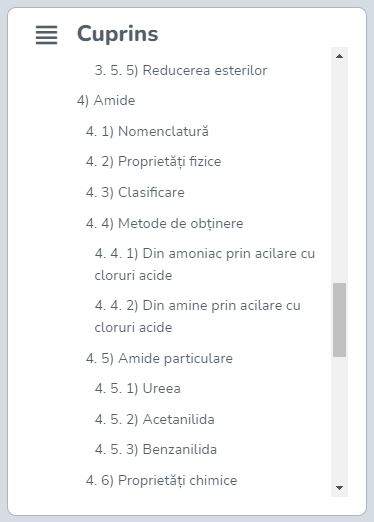This screenshot has height=522, width=374.
Task: Click scrollbar track above the thumb
Action: (x=339, y=173)
